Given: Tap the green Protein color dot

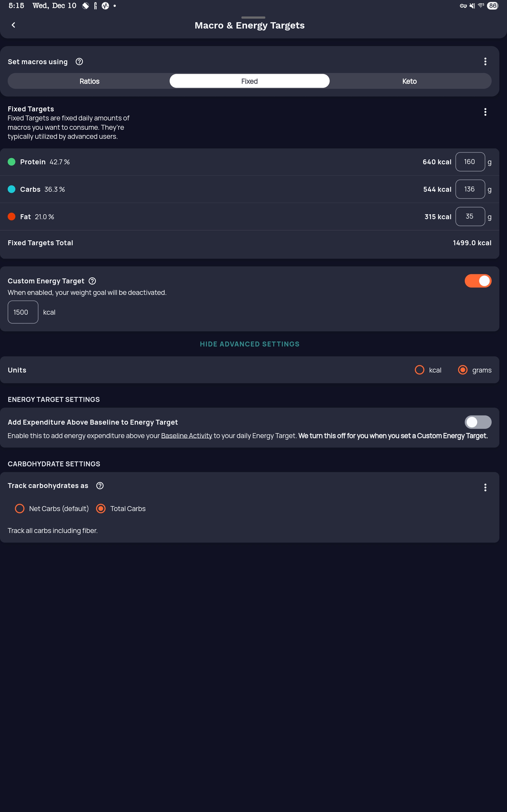Looking at the screenshot, I should click(x=12, y=162).
